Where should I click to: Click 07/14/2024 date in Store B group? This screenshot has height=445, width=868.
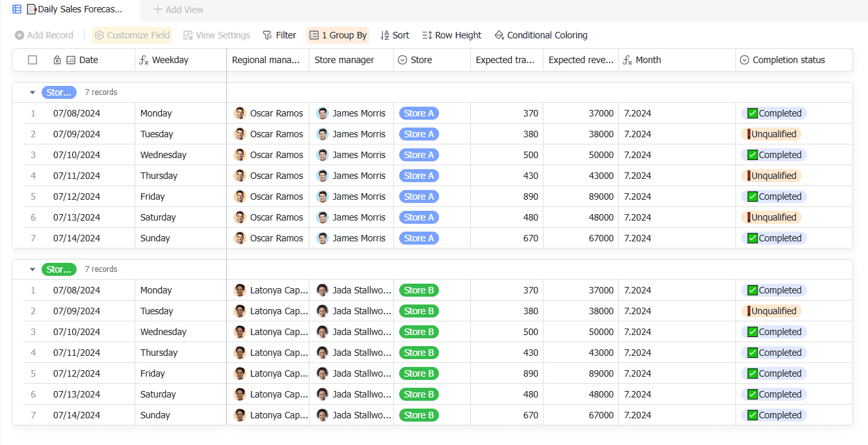click(77, 415)
